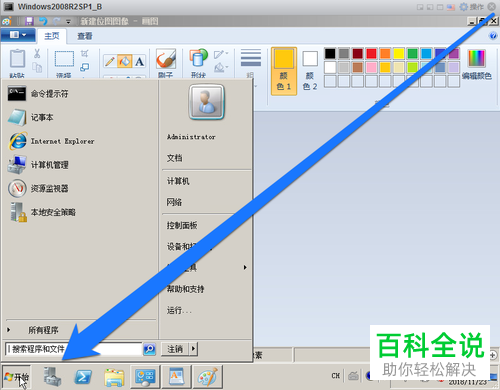The height and width of the screenshot is (390, 500).
Task: Pick the green color swatch
Action: (x=412, y=53)
